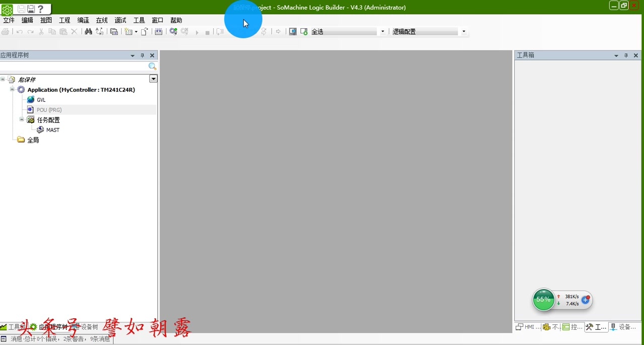Screen dimensions: 644x345
Task: Click the first save disk icon in title bar
Action: point(22,9)
